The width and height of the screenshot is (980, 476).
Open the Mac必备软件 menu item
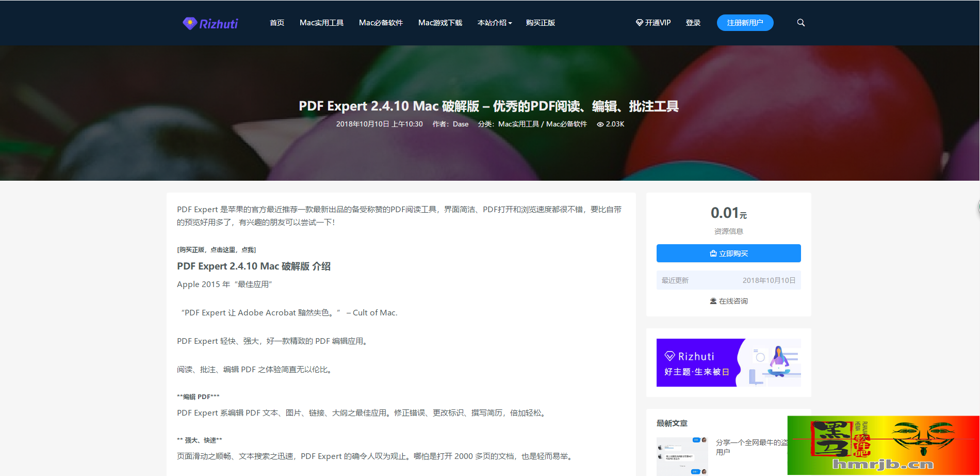tap(381, 23)
